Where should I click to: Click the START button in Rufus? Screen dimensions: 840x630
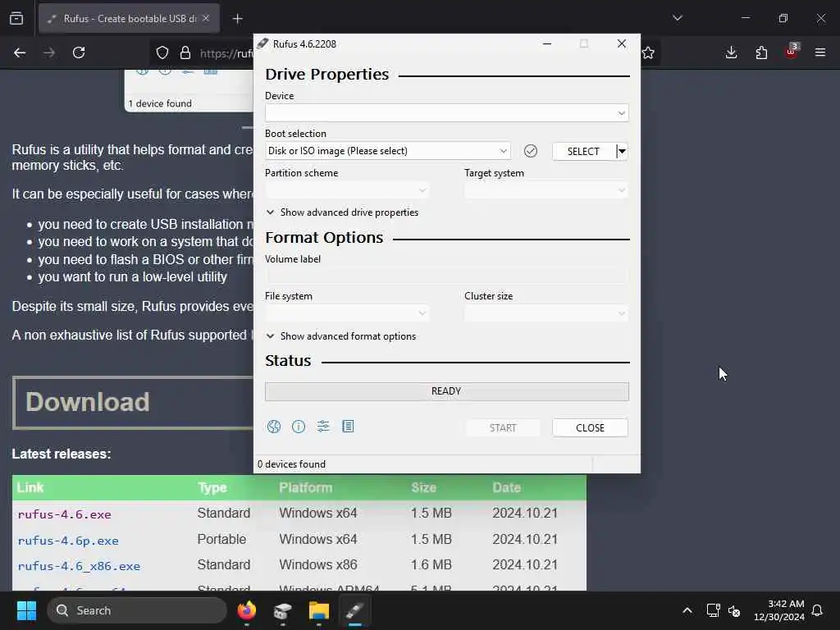(x=503, y=427)
